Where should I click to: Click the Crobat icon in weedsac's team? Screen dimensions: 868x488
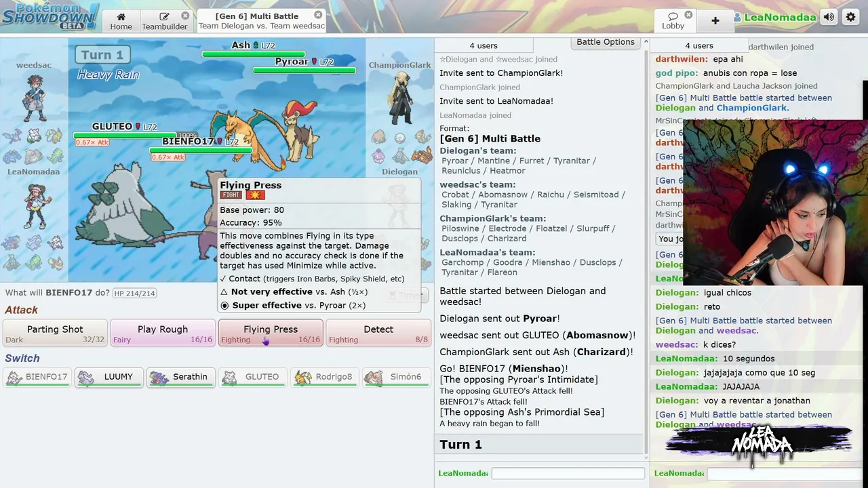(12, 136)
